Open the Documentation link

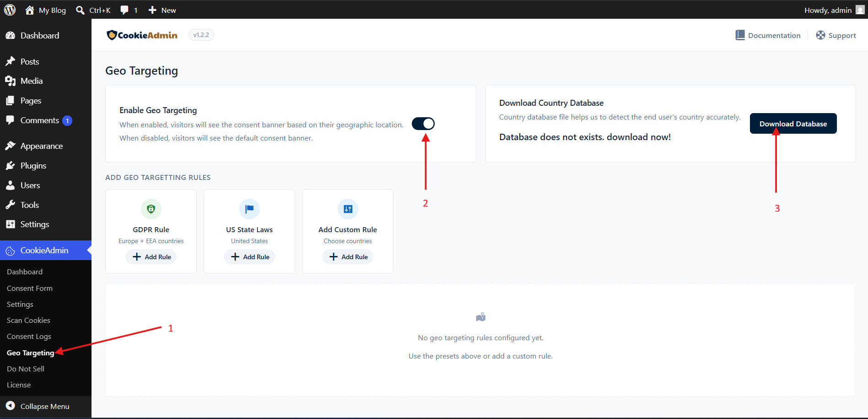(x=768, y=35)
